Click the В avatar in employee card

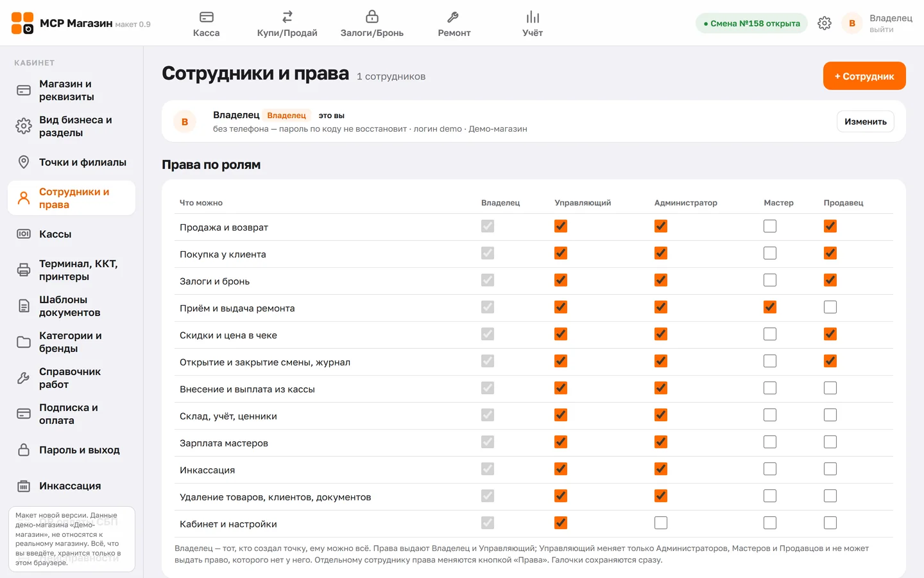pyautogui.click(x=185, y=121)
